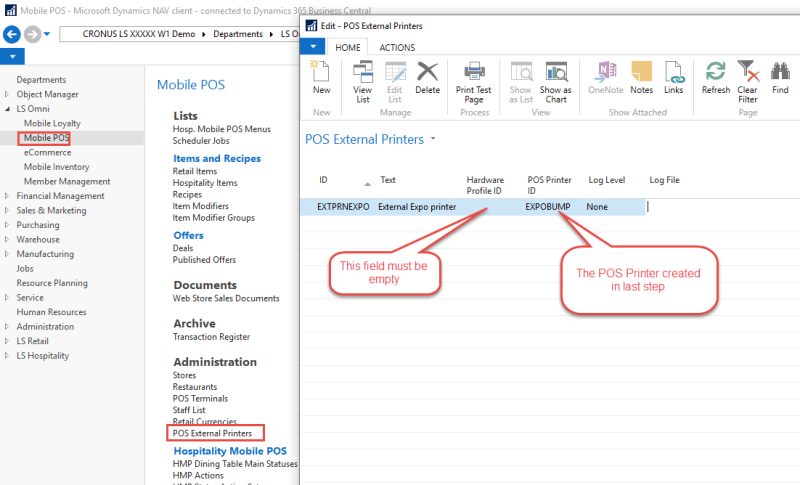Viewport: 800px width, 485px height.
Task: Open POS External Printers title dropdown
Action: tap(433, 138)
